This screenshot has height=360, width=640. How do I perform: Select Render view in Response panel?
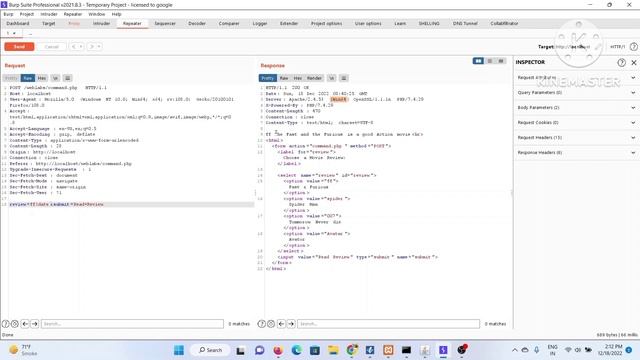tap(314, 78)
